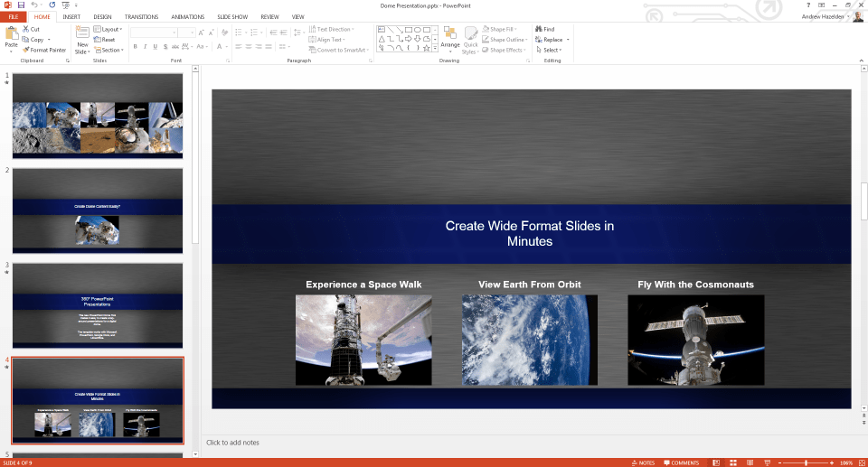Collapse the ribbon
This screenshot has width=868, height=467.
tap(862, 61)
